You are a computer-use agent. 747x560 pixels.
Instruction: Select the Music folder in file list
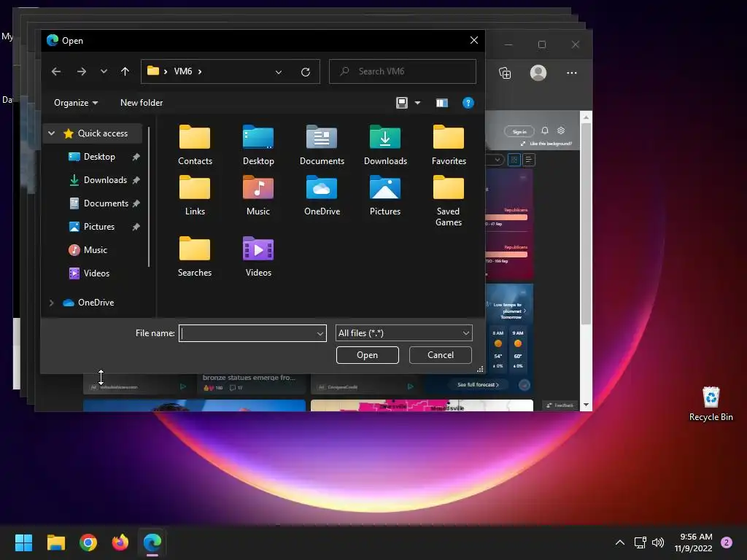coord(258,195)
